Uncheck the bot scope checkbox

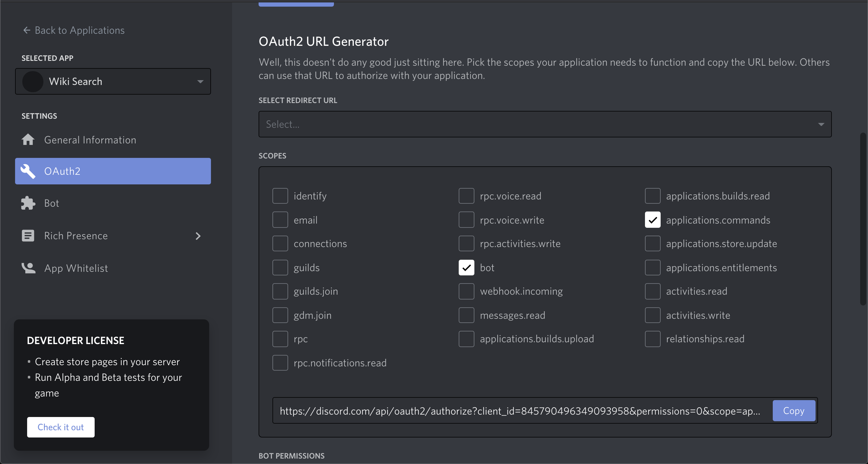pyautogui.click(x=466, y=268)
